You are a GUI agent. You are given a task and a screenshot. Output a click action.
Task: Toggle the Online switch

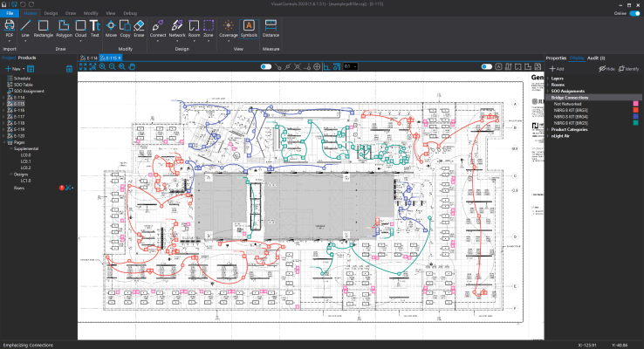[634, 13]
